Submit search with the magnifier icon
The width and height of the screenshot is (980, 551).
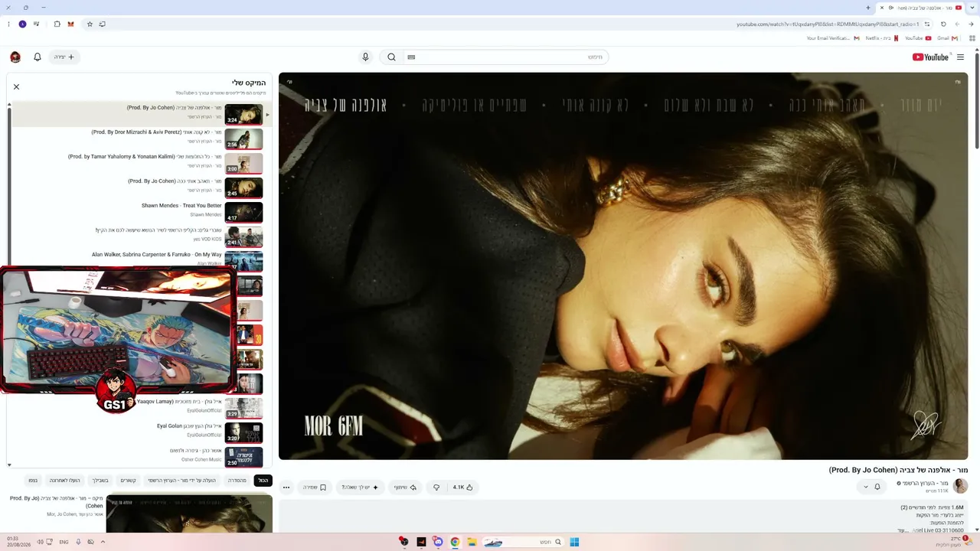(x=391, y=57)
